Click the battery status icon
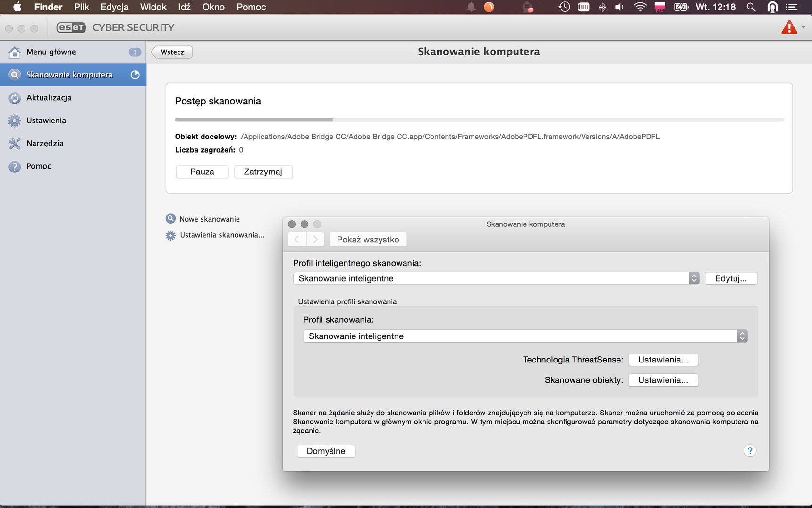This screenshot has width=812, height=508. (681, 7)
